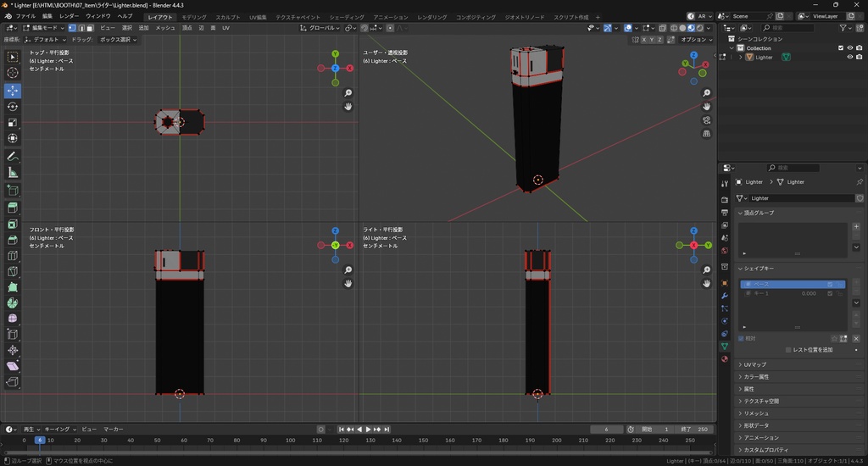Viewport: 868px width, 466px height.
Task: Select the Rotate tool in the left toolbar
Action: (13, 107)
